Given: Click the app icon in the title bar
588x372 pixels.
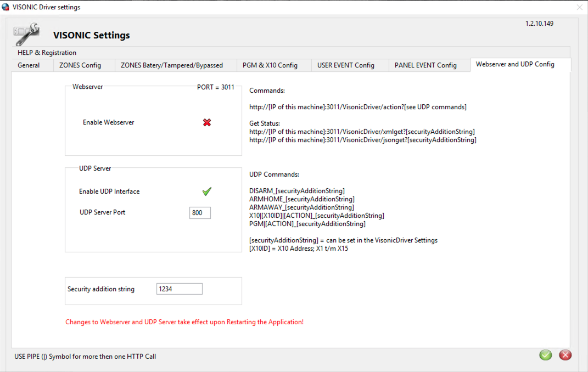Looking at the screenshot, I should coord(5,7).
